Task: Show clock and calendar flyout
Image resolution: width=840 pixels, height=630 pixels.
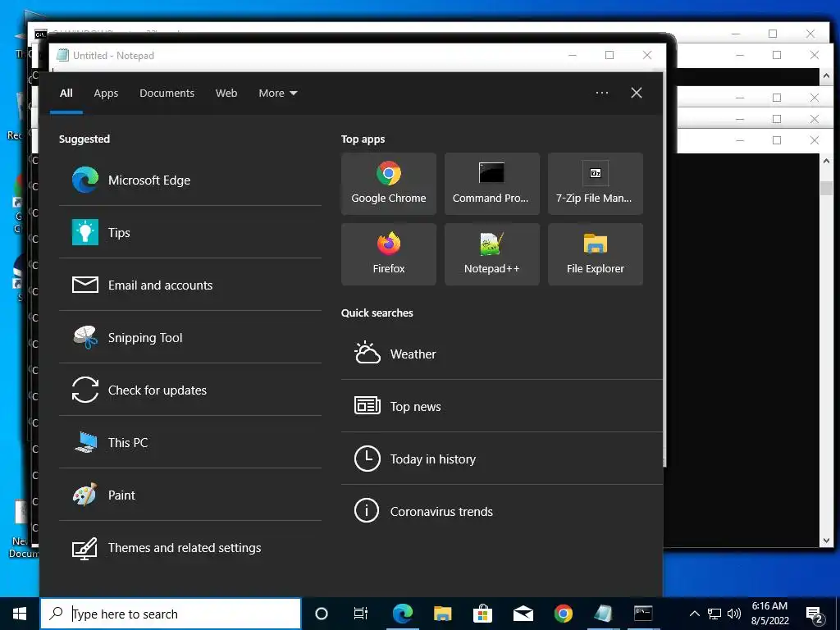Action: (769, 614)
